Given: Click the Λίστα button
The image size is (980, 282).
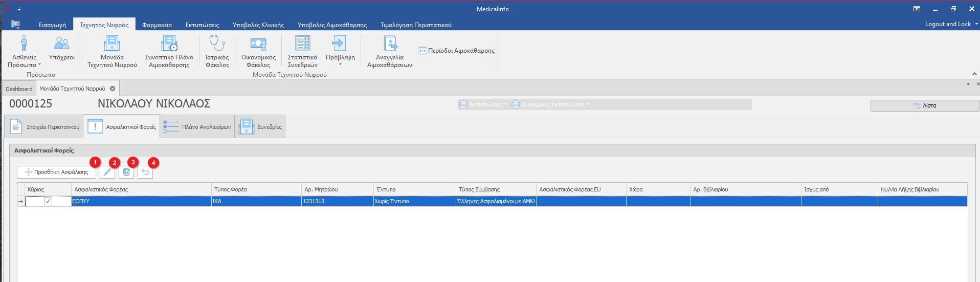Looking at the screenshot, I should point(924,105).
